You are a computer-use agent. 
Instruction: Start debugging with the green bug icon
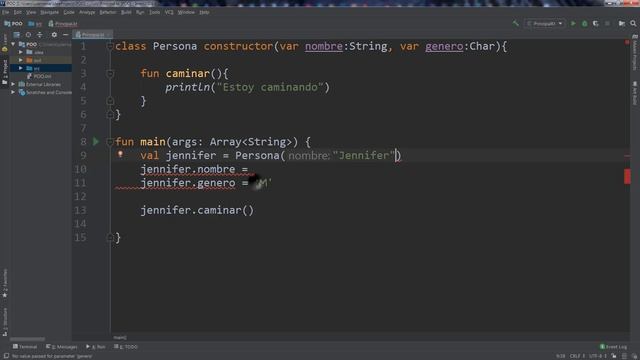tap(584, 24)
